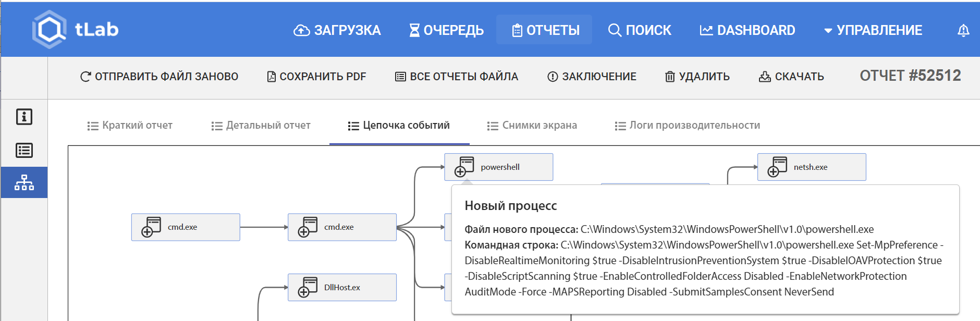Select the first cmd.exe process node
The height and width of the screenshot is (321, 980).
click(x=186, y=227)
